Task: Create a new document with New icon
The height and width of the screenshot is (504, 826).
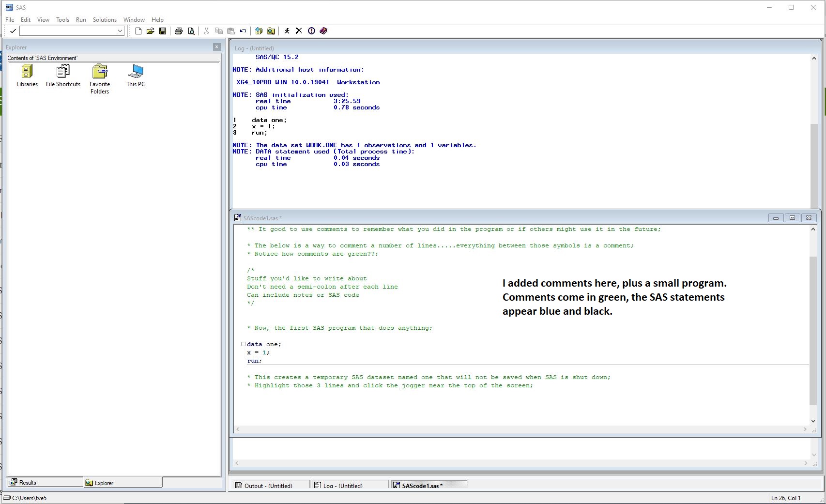Action: (138, 31)
